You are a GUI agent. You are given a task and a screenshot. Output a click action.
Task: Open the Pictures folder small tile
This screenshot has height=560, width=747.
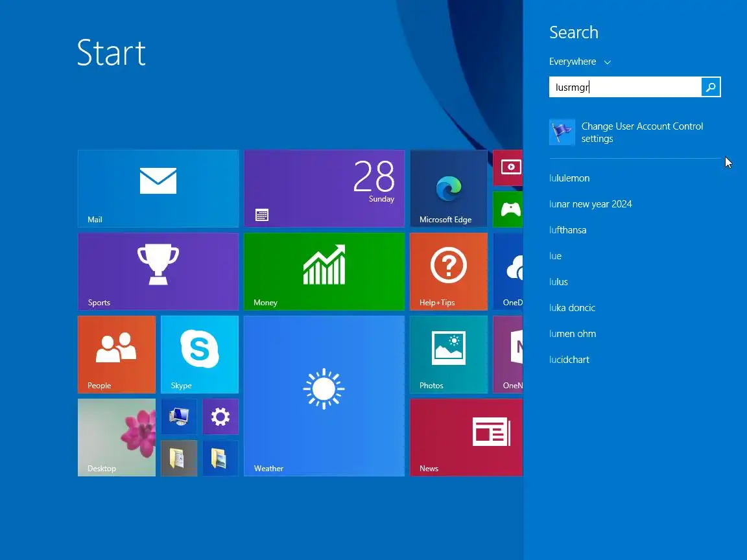pyautogui.click(x=220, y=458)
